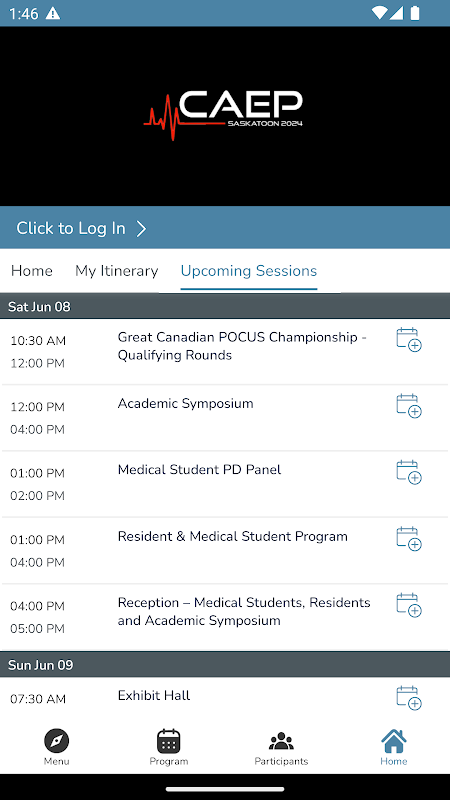Open Academic Symposium session details

point(185,404)
